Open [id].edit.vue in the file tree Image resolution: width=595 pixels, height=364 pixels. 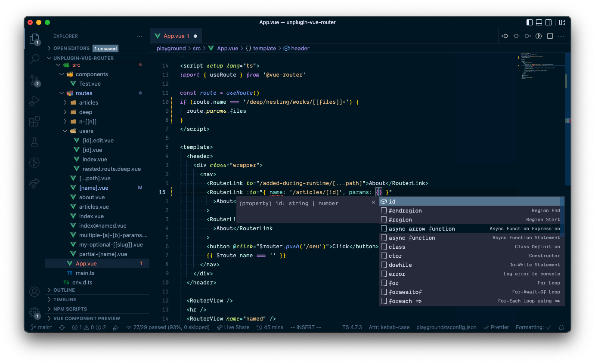[98, 141]
